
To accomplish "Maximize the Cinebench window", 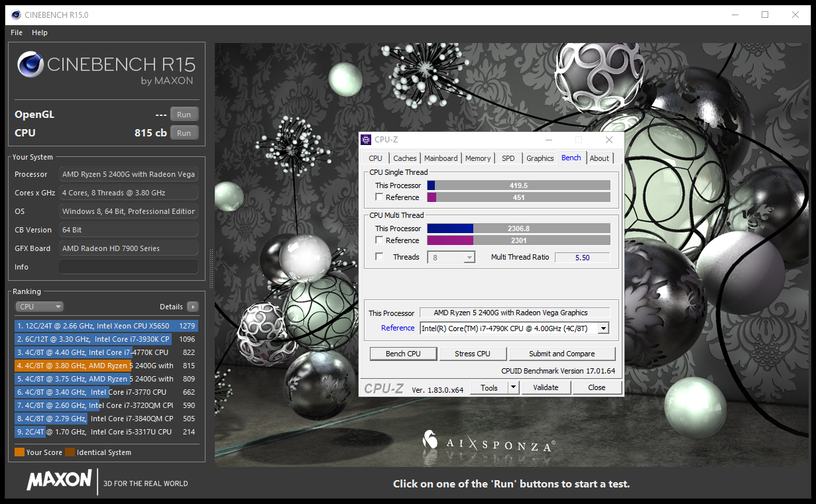I will 765,15.
